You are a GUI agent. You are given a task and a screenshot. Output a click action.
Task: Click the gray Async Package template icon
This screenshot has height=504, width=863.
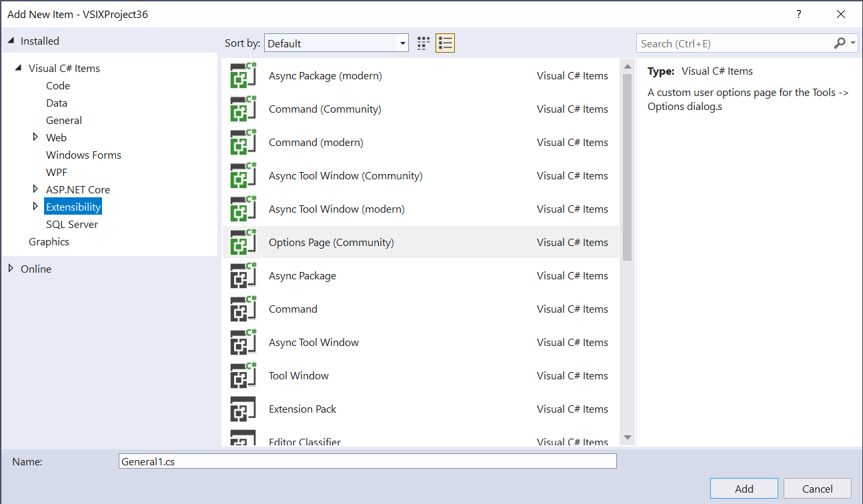point(243,275)
